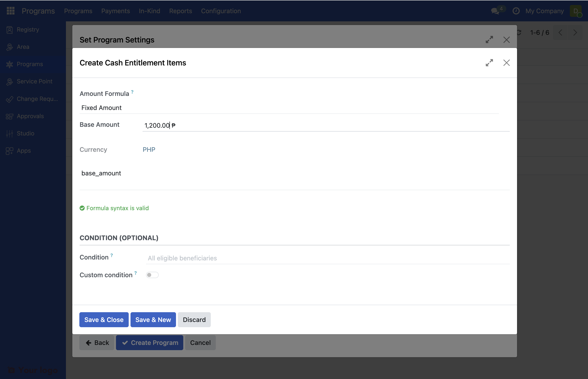
Task: Click the Save & New button
Action: click(x=153, y=319)
